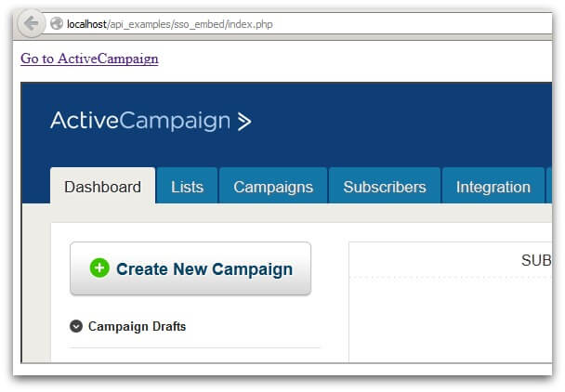Click the globe site identity icon
565x392 pixels.
click(57, 24)
